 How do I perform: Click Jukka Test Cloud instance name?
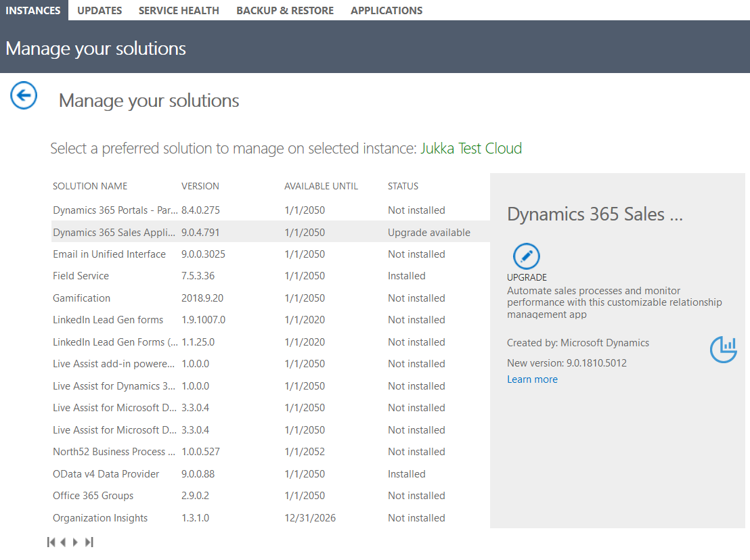[x=471, y=149]
